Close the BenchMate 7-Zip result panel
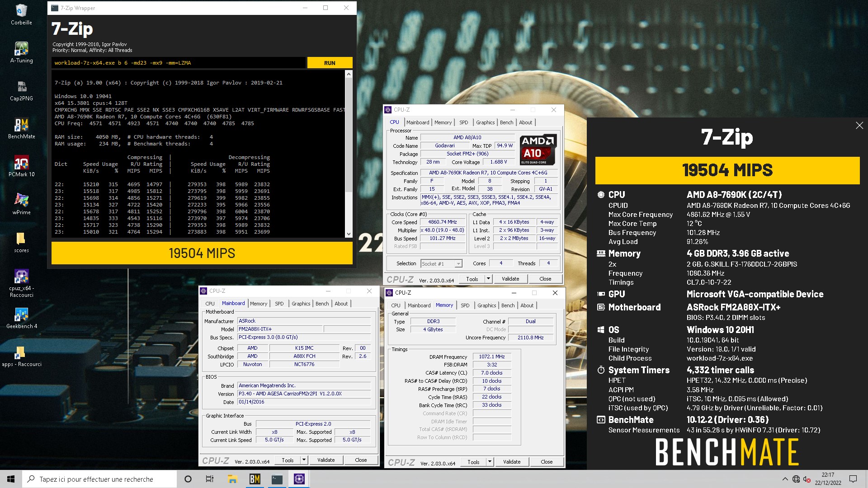 [x=859, y=126]
